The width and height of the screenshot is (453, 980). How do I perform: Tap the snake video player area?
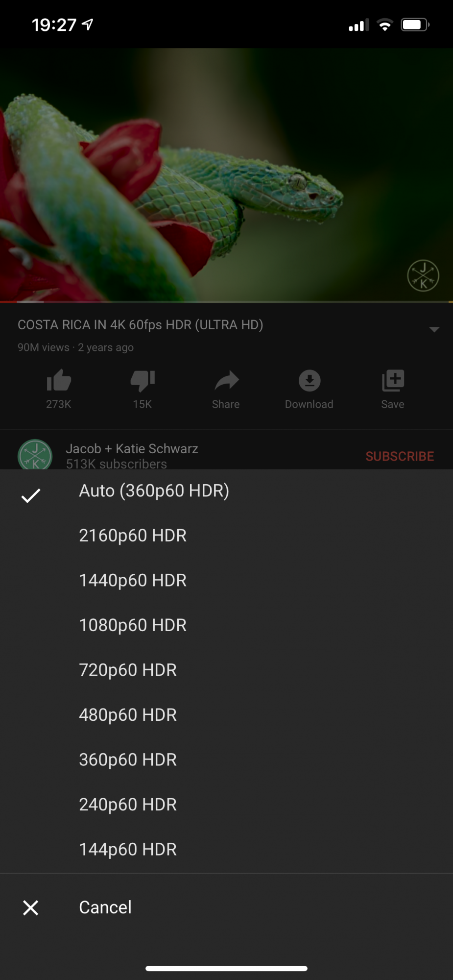226,174
